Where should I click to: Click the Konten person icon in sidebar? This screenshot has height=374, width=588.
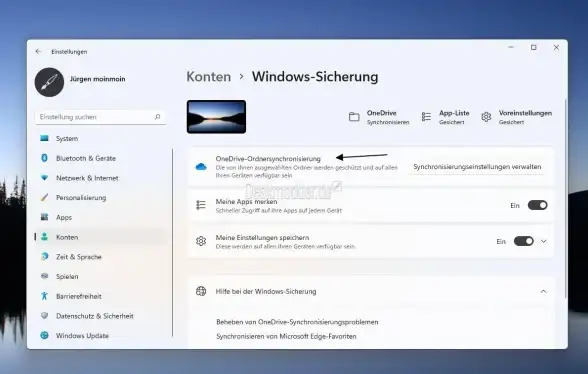click(x=44, y=237)
